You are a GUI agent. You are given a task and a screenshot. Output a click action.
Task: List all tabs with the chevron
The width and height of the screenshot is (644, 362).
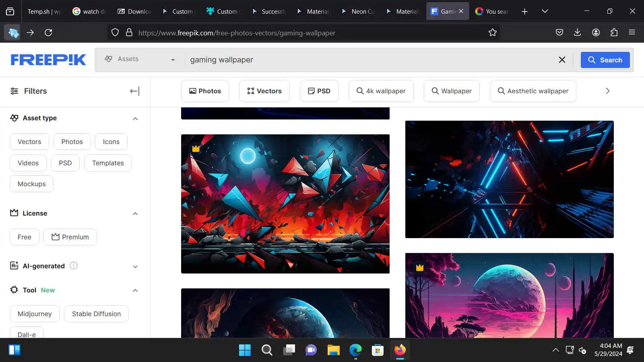click(545, 12)
